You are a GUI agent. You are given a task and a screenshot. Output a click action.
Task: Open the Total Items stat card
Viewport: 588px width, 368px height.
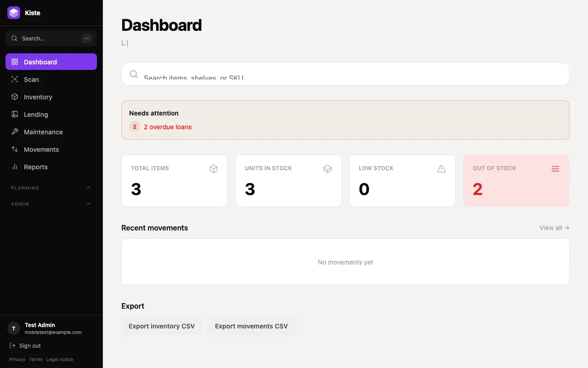pyautogui.click(x=175, y=181)
